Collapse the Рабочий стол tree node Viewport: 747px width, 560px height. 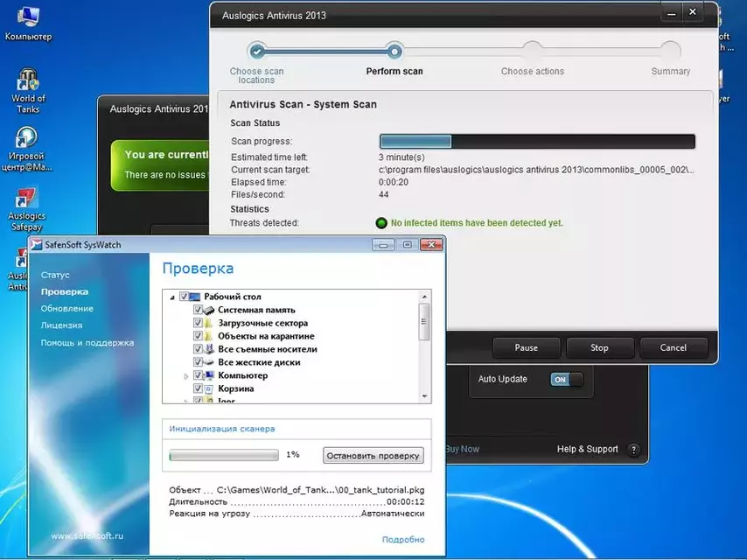[172, 297]
